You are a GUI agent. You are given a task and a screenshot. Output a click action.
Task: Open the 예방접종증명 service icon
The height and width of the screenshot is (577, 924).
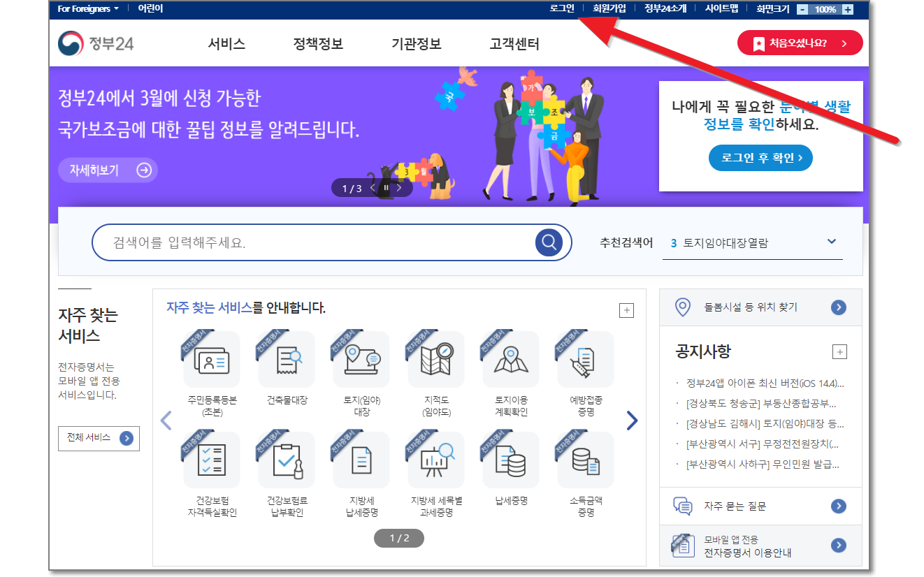[x=586, y=360]
